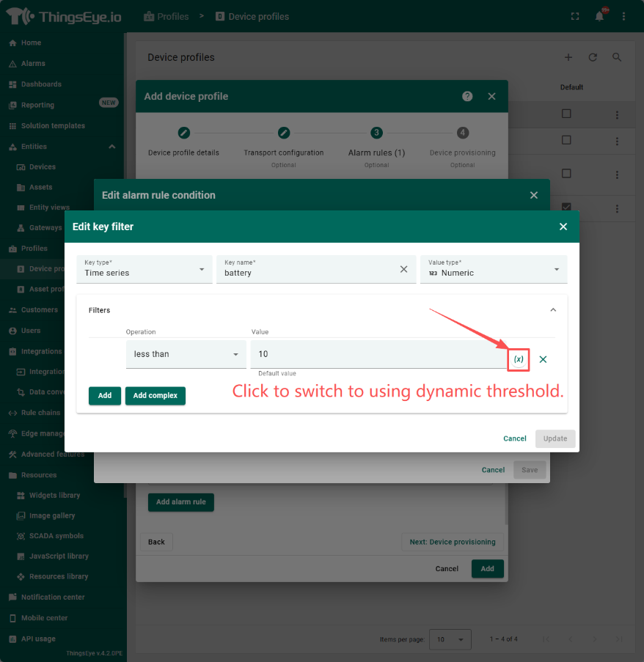Open the Key type dropdown
This screenshot has width=644, height=662.
click(144, 269)
